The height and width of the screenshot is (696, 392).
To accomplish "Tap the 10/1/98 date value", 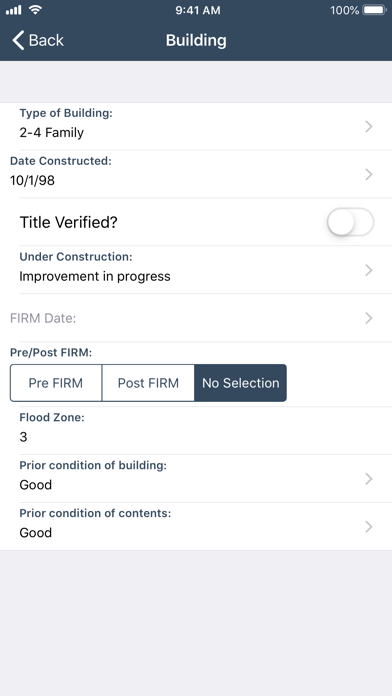I will tap(32, 181).
